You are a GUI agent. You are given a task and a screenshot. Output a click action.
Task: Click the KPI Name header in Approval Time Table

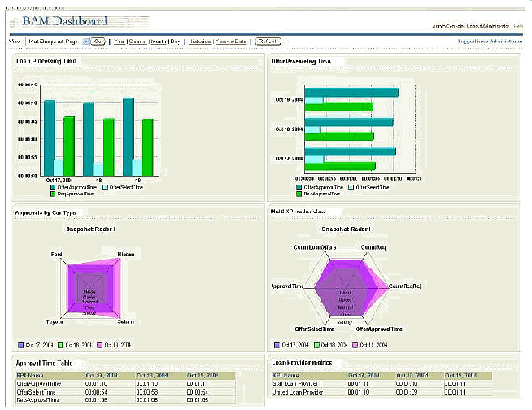pyautogui.click(x=30, y=376)
